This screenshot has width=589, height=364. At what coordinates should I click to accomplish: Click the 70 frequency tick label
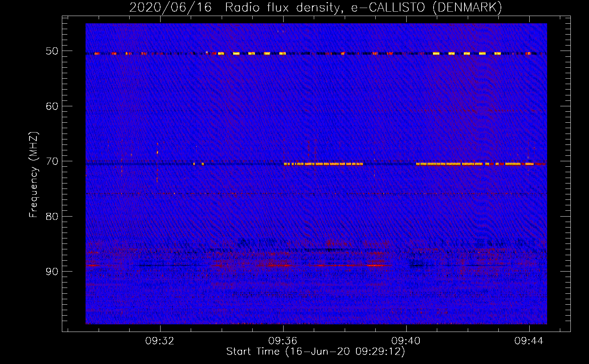[52, 161]
